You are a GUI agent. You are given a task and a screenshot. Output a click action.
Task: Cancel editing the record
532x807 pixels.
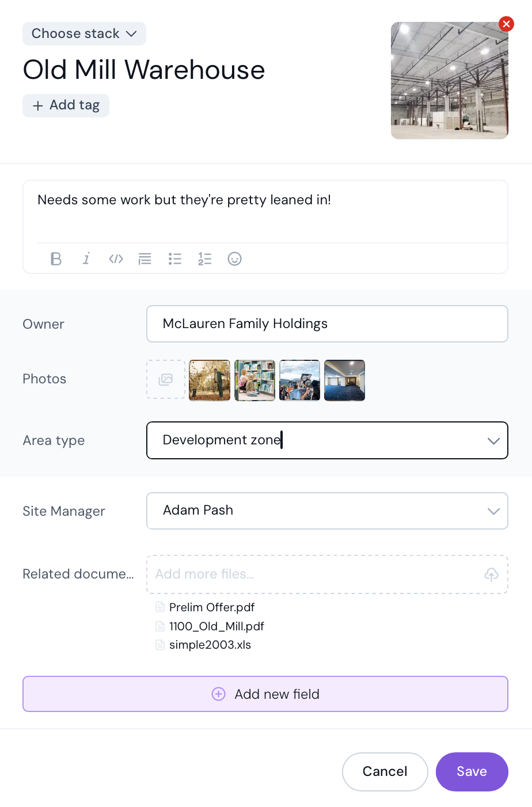click(x=385, y=771)
